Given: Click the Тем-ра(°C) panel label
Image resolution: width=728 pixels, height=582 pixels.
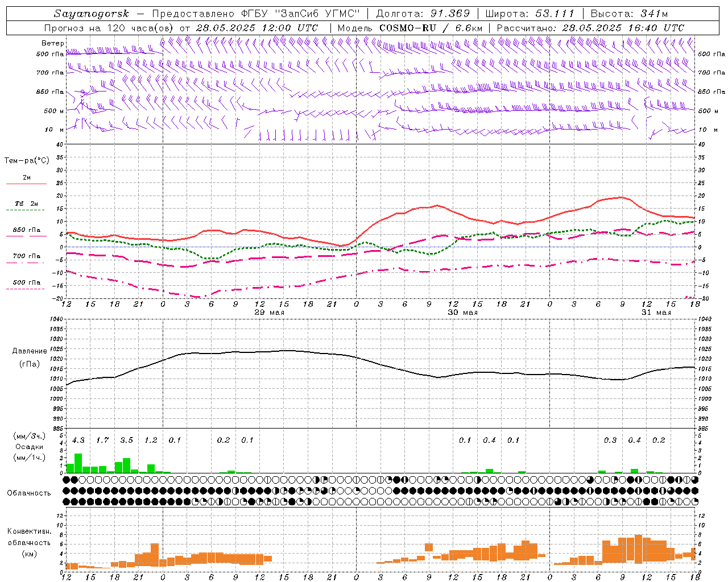Looking at the screenshot, I should pyautogui.click(x=27, y=161).
